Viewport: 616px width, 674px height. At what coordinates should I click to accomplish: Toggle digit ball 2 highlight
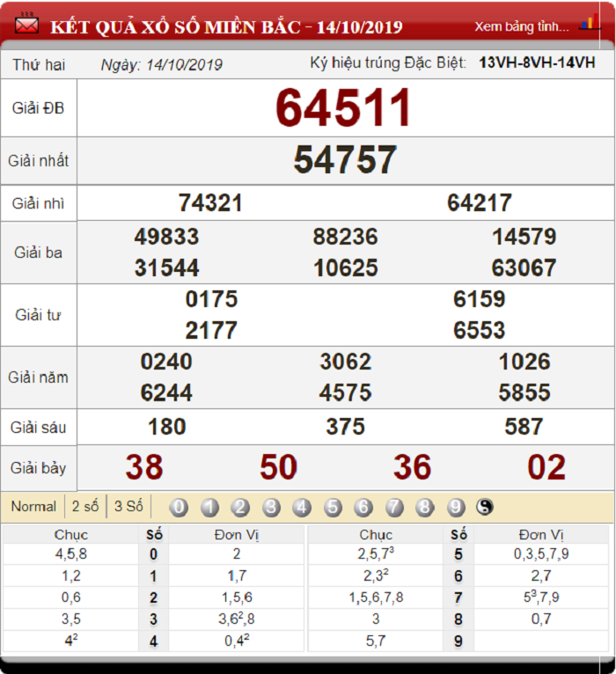pyautogui.click(x=240, y=507)
